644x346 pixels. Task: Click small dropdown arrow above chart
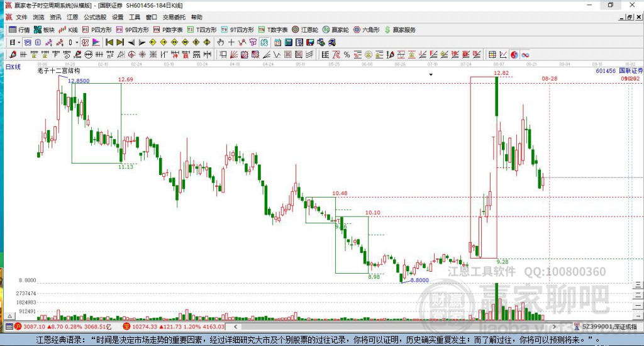(x=431, y=75)
